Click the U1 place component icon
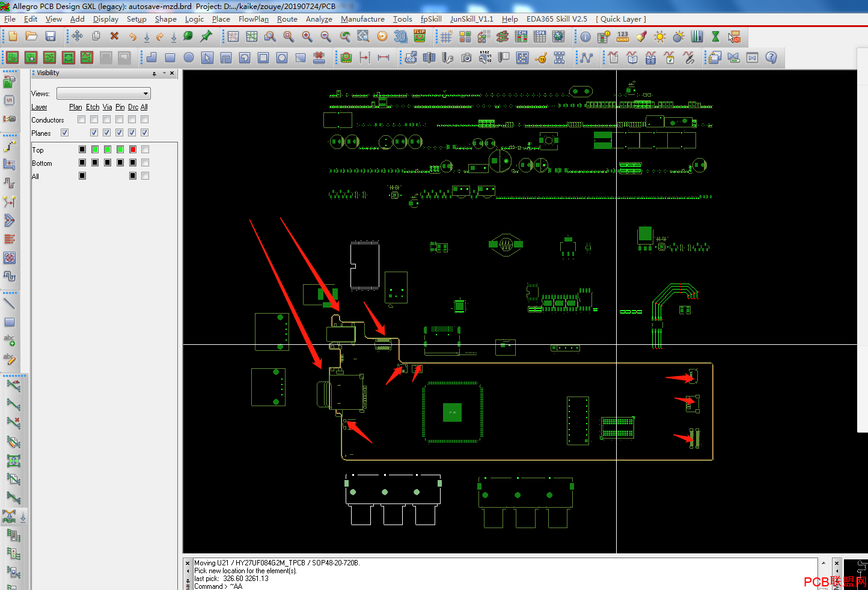This screenshot has height=590, width=868. (10, 99)
